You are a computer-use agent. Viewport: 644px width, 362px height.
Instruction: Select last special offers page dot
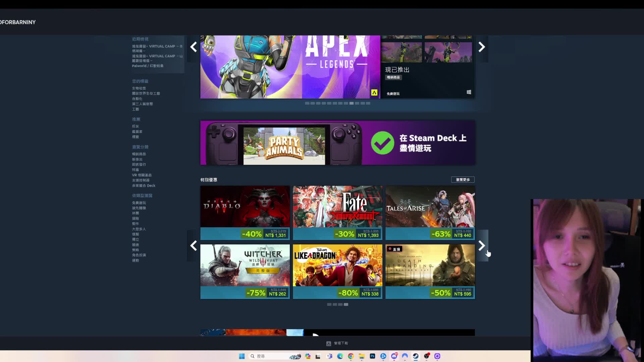pos(346,304)
